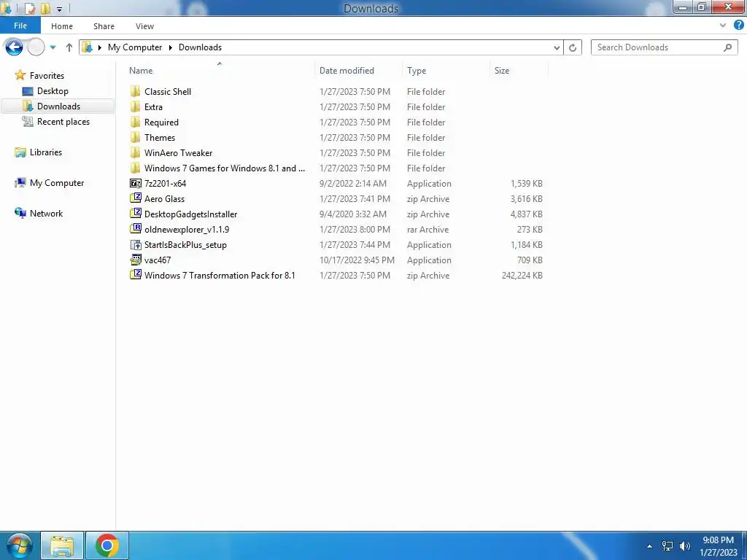Click the Back navigation arrow
The width and height of the screenshot is (747, 560).
tap(14, 47)
